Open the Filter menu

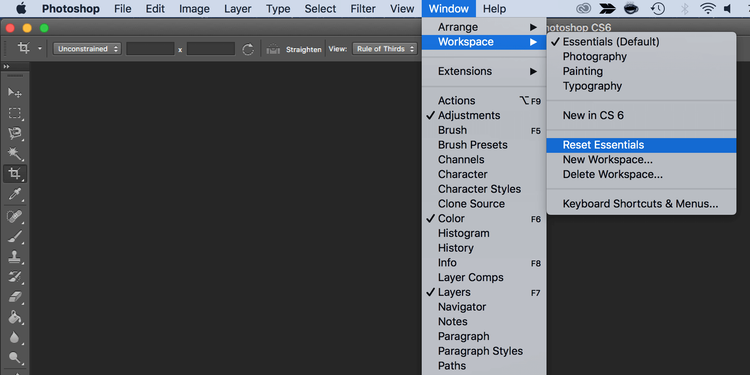364,9
